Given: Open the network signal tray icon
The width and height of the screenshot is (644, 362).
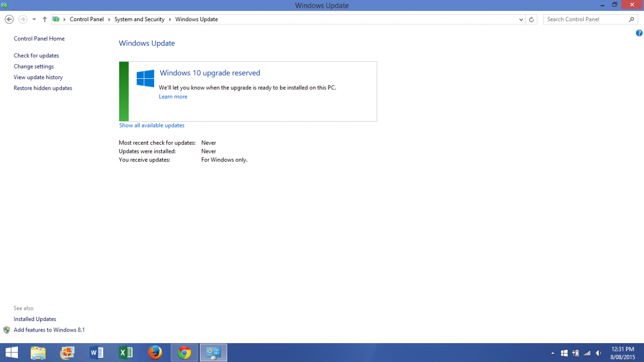Looking at the screenshot, I should (x=587, y=353).
